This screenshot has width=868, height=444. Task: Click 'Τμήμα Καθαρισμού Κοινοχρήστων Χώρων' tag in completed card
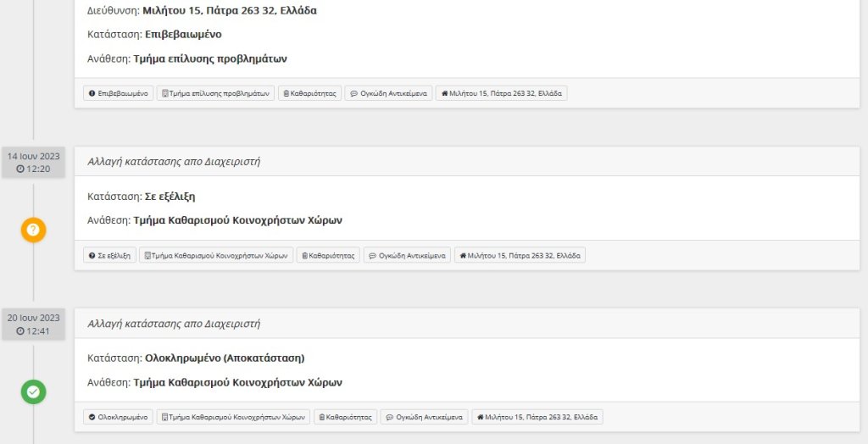click(x=234, y=417)
